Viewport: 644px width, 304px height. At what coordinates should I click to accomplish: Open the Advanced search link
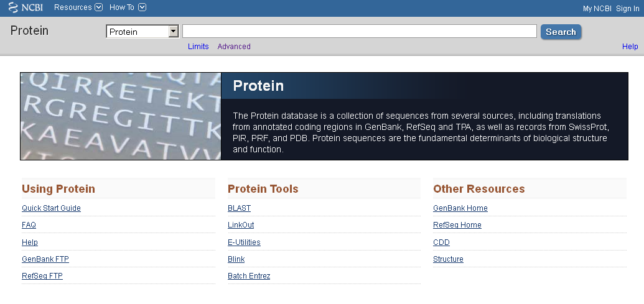(234, 47)
